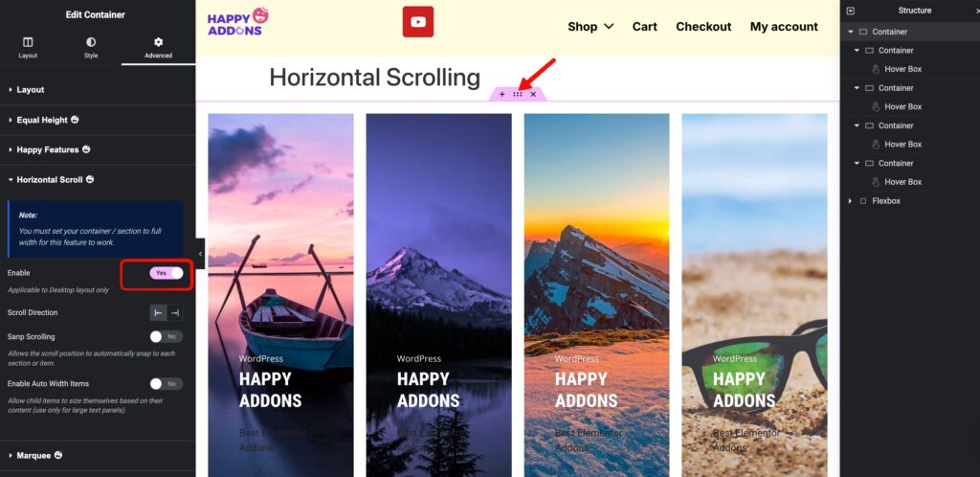Click the Structure panel collapse icon
Image resolution: width=980 pixels, height=477 pixels.
[851, 11]
